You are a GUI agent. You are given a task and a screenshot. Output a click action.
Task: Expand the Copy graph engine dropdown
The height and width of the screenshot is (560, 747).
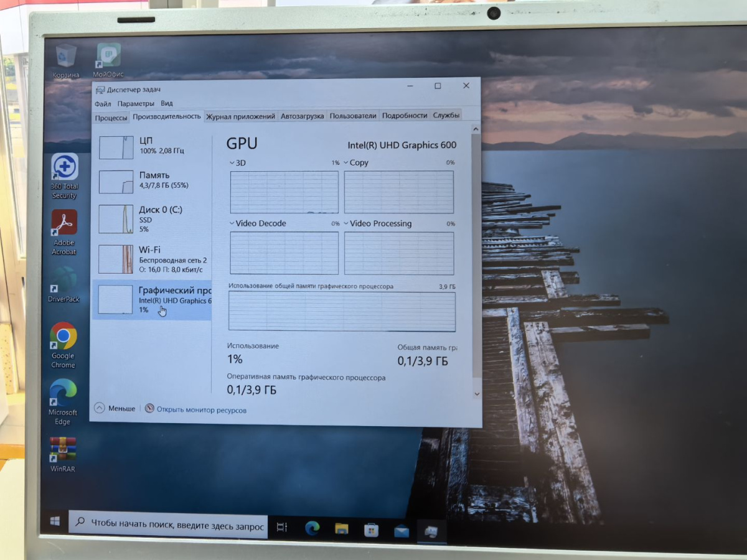[x=355, y=162]
